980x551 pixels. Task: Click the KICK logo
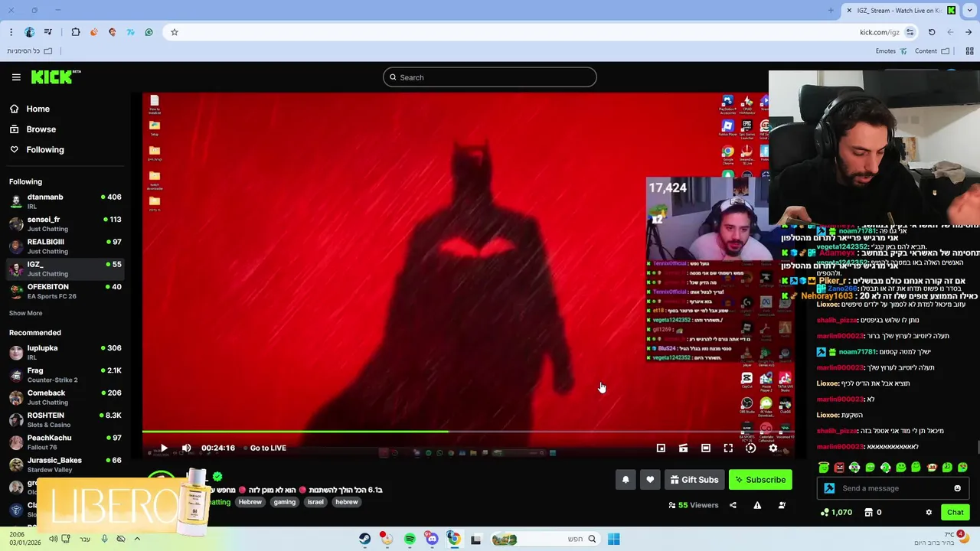point(56,77)
